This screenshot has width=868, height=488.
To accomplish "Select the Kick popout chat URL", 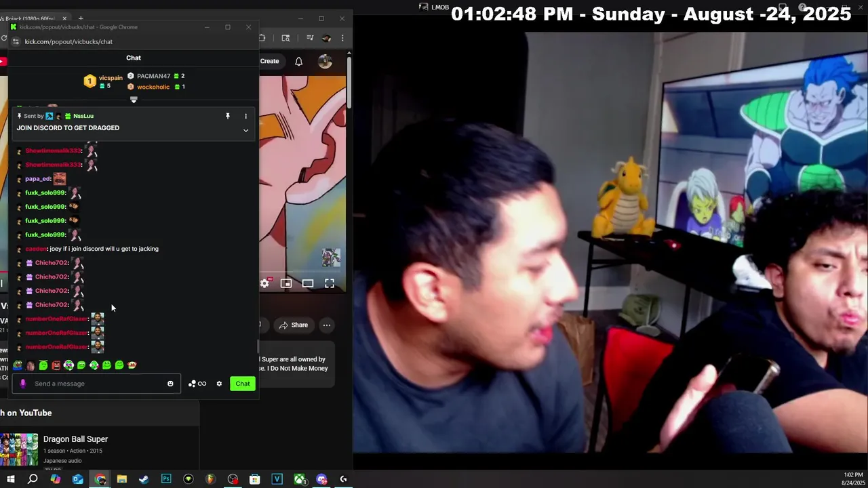I will [x=68, y=41].
